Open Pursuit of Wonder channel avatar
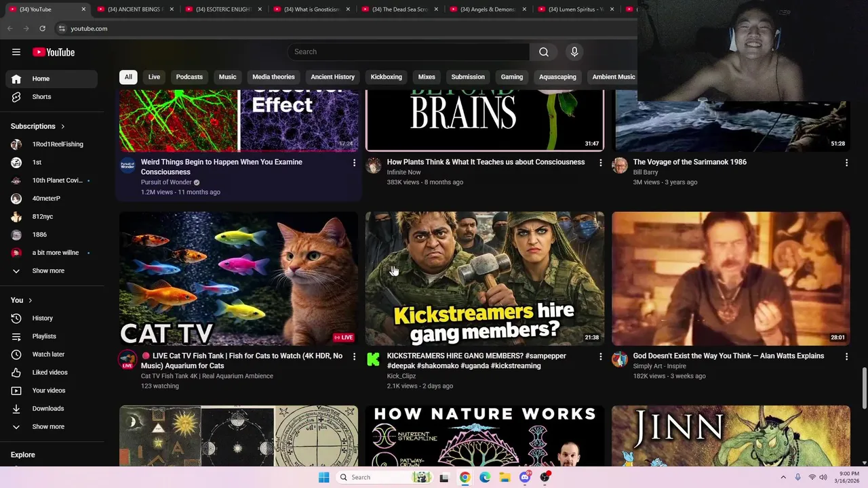 tap(127, 165)
